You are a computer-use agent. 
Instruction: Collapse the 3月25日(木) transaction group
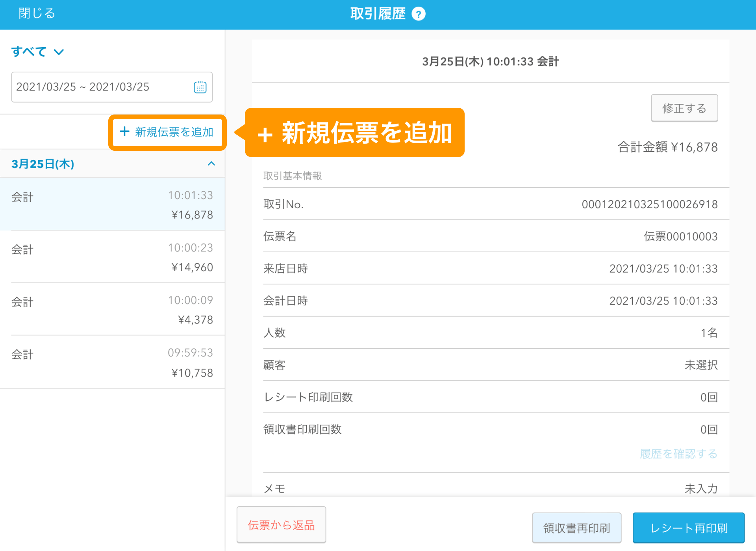click(212, 164)
